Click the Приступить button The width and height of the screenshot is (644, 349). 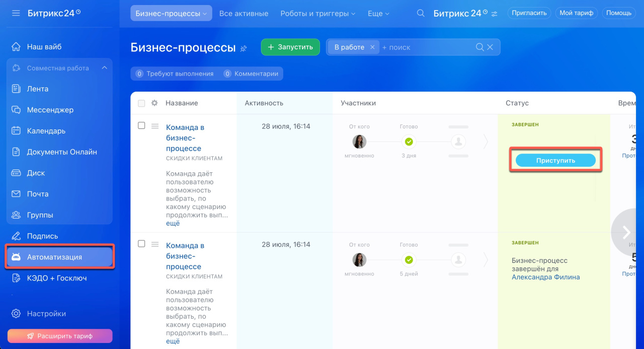coord(555,161)
